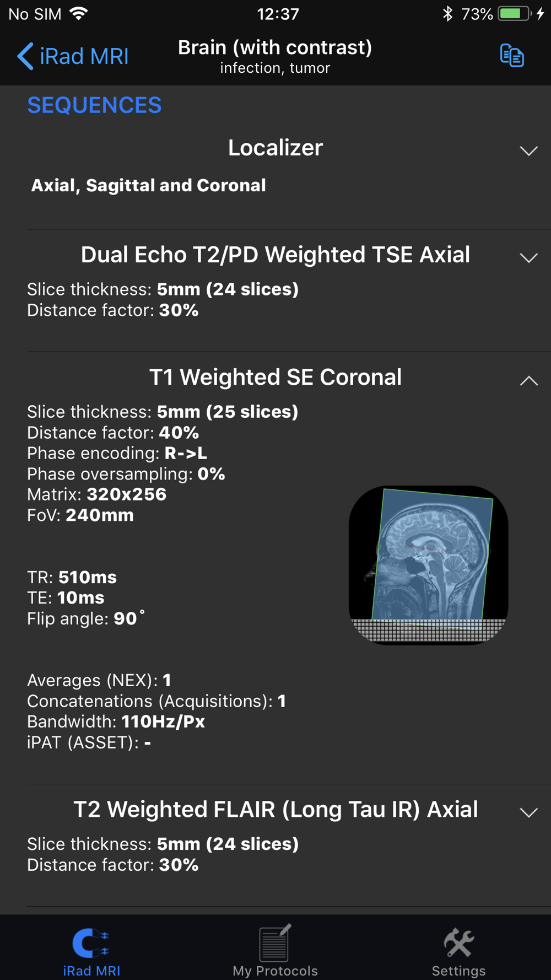Open the Settings tools icon

(x=459, y=942)
